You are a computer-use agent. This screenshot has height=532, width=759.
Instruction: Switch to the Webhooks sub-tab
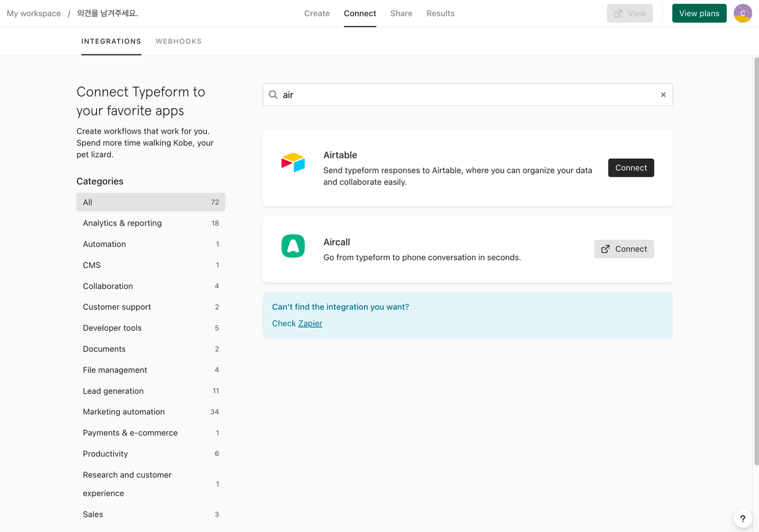(179, 41)
